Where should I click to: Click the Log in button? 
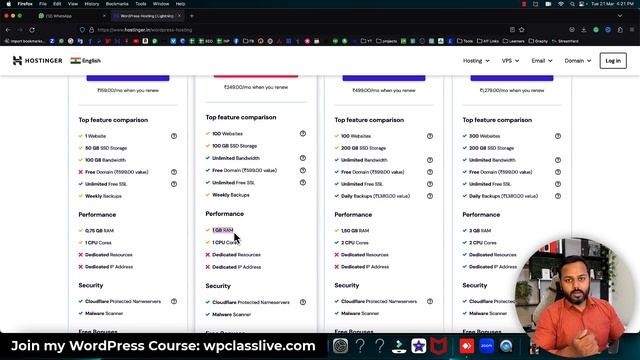click(613, 60)
